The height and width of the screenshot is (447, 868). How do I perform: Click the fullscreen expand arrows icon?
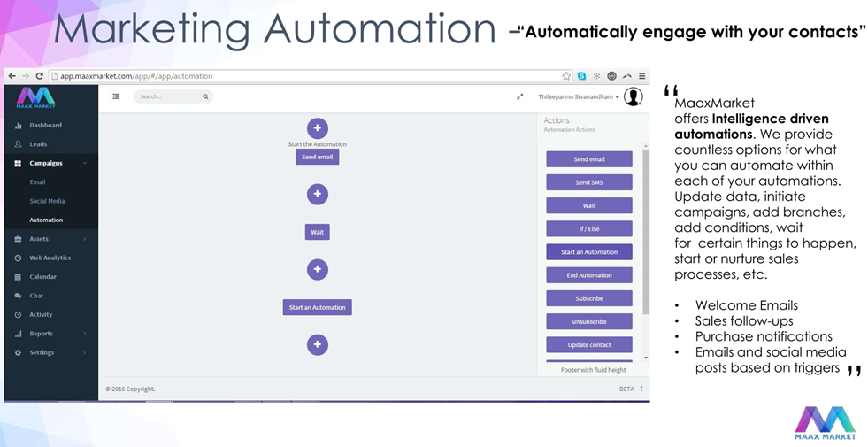[519, 96]
